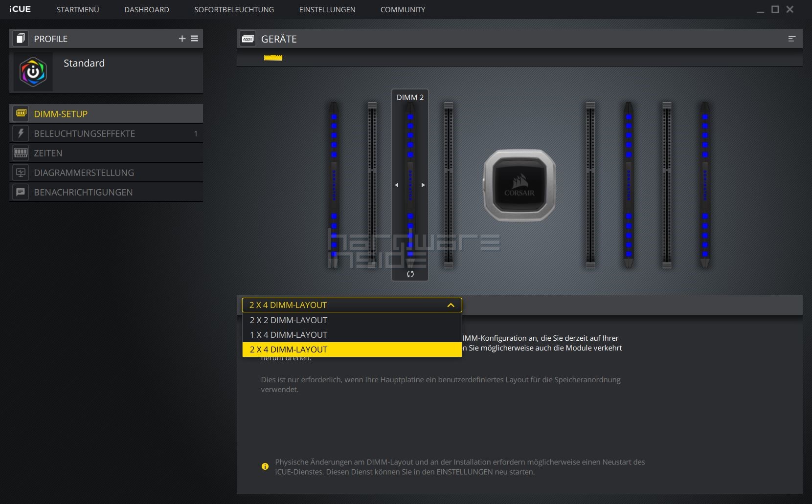812x504 pixels.
Task: Collapse the DIMM-Layout dropdown chevron
Action: tap(451, 305)
